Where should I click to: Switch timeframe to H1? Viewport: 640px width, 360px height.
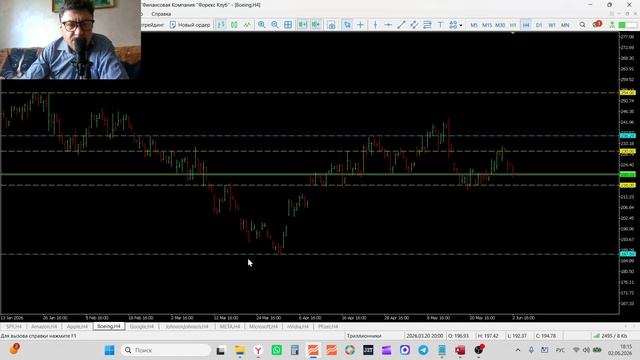point(513,25)
